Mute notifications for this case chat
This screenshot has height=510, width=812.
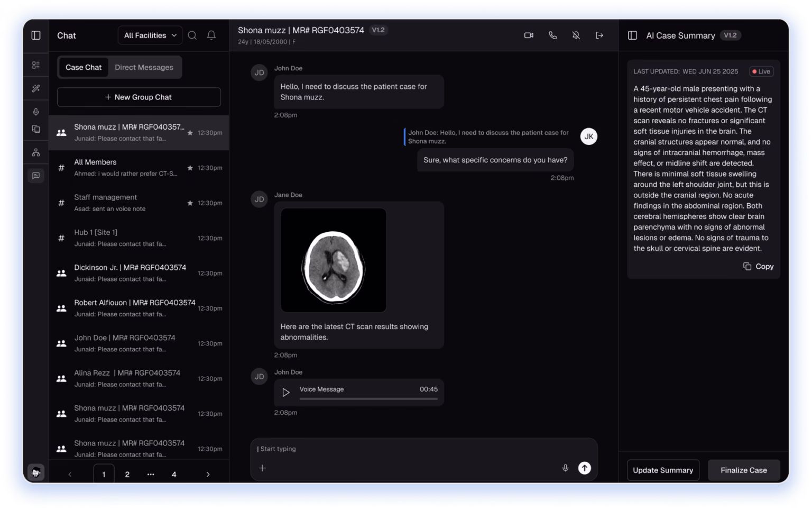pyautogui.click(x=576, y=35)
